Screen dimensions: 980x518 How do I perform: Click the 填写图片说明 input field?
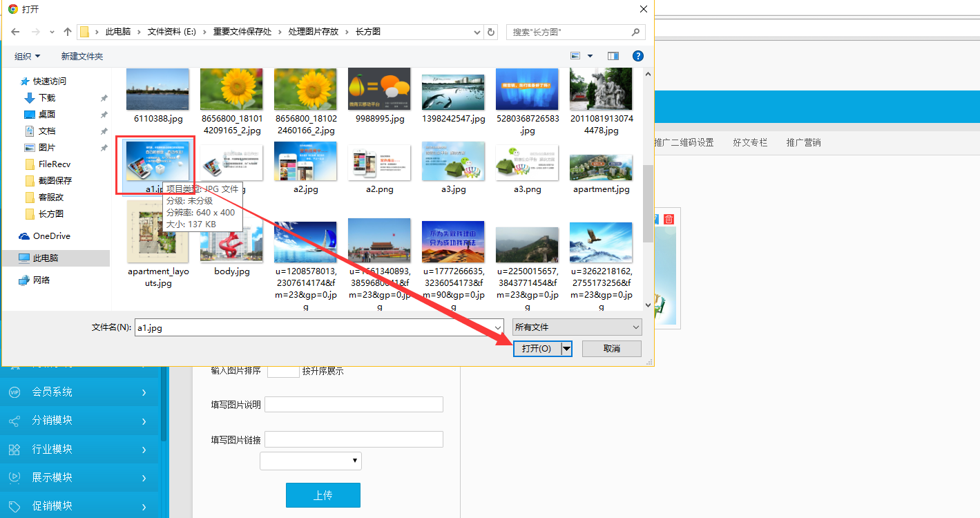[x=354, y=405]
